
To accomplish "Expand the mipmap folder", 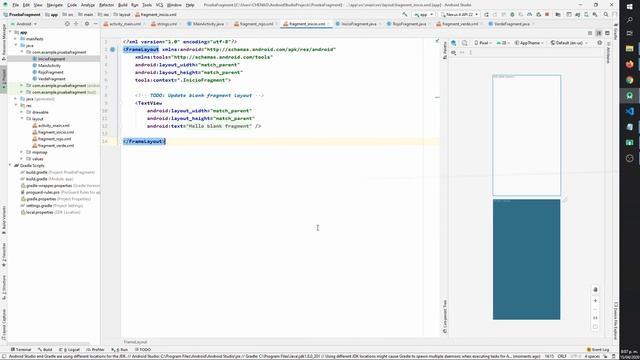I will point(22,152).
